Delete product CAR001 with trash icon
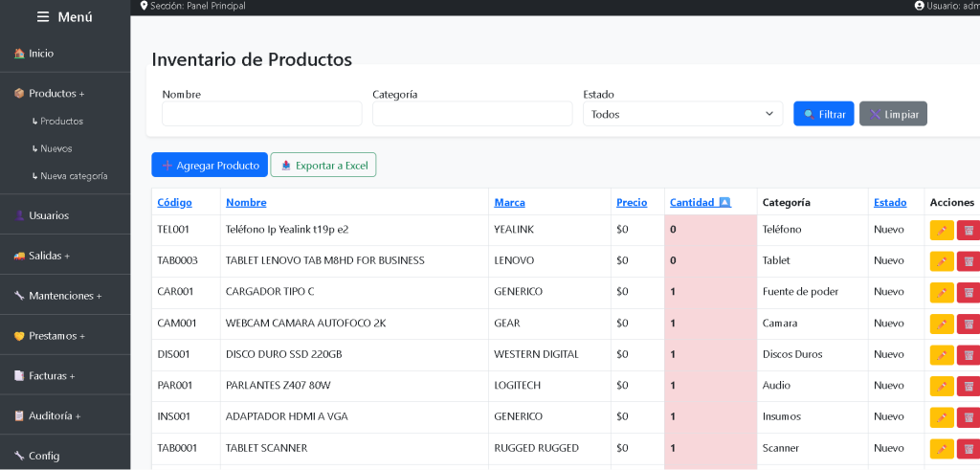980x470 pixels. click(969, 293)
